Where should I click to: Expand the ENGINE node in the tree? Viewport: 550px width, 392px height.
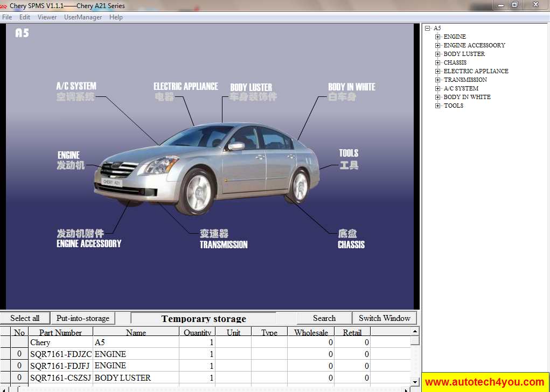click(437, 37)
